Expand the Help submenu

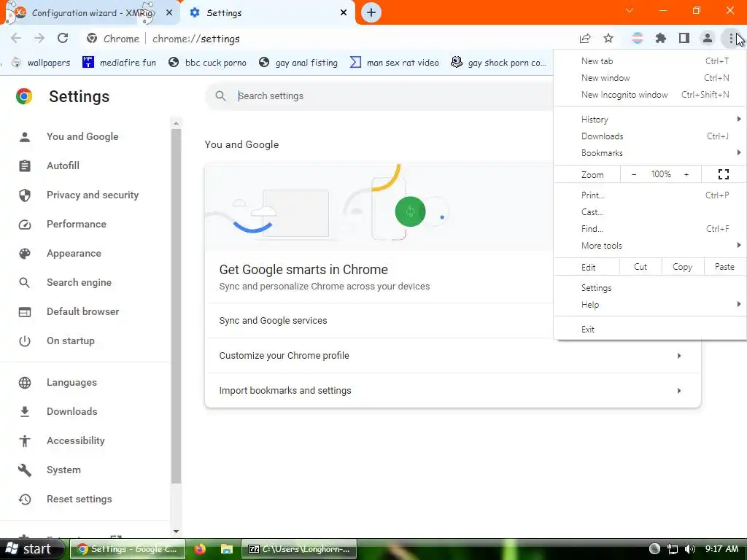[650, 305]
